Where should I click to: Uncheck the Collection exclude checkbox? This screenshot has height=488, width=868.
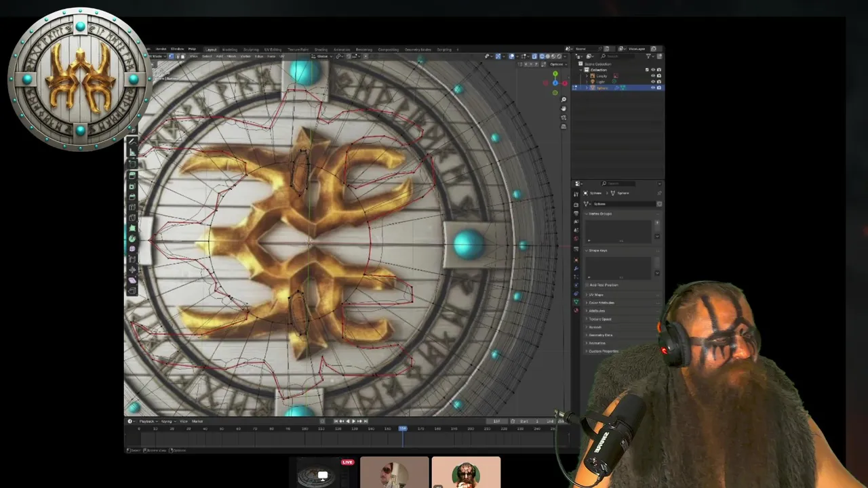point(647,70)
